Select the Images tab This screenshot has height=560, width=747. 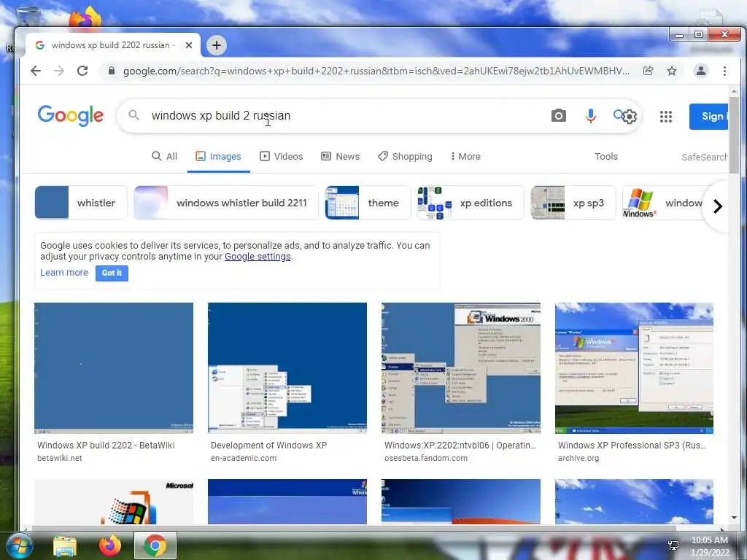(219, 156)
